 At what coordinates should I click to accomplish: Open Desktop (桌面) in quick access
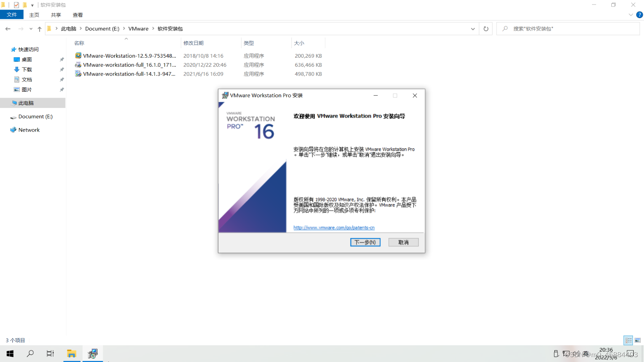(27, 59)
